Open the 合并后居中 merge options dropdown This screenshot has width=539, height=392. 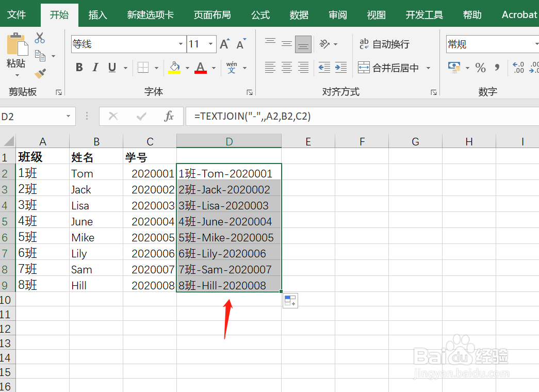click(x=428, y=68)
